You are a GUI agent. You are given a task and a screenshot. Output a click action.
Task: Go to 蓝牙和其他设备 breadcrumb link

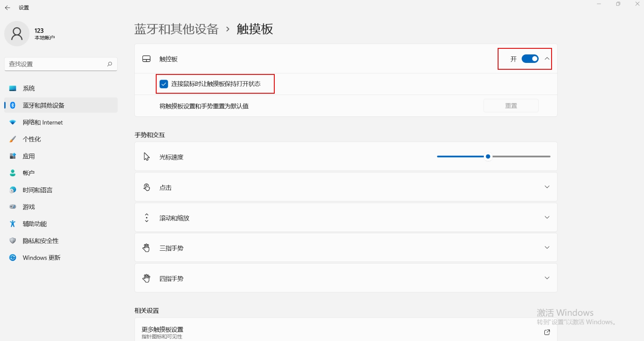[x=176, y=29]
